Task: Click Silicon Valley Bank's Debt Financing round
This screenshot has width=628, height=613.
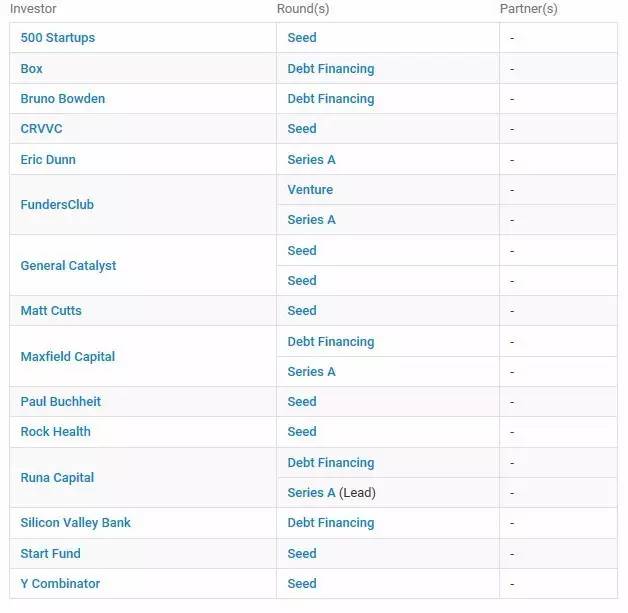Action: (330, 523)
